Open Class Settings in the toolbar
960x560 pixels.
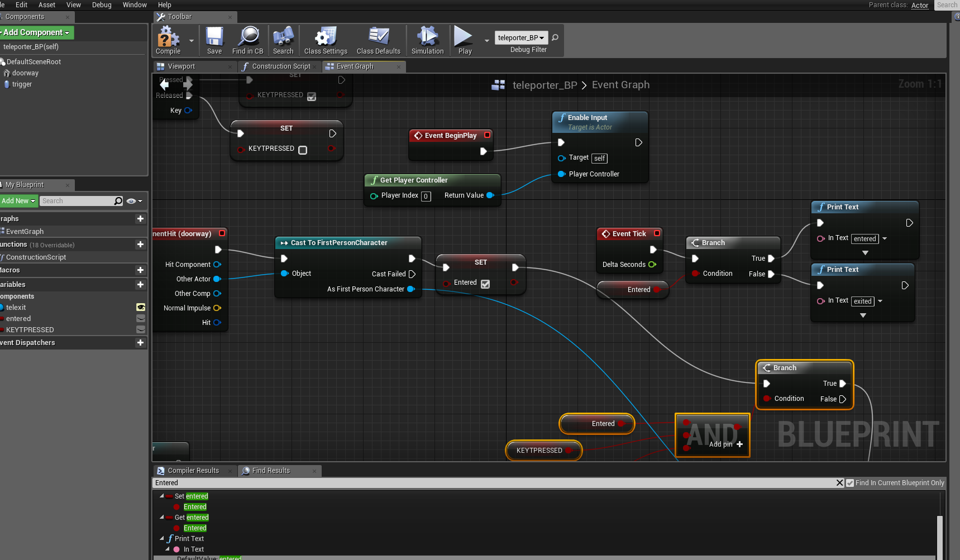326,41
